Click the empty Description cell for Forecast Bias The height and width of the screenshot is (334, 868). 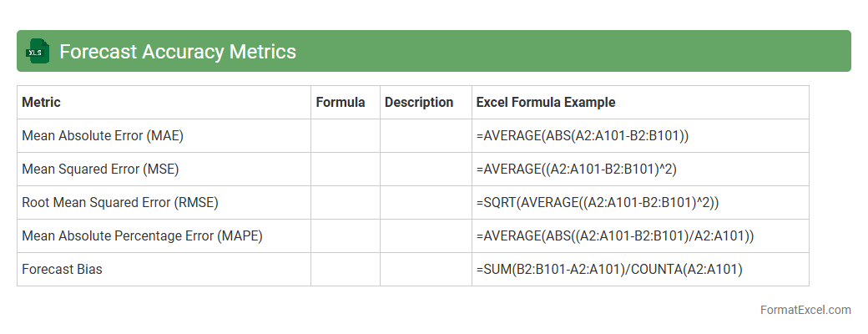click(x=426, y=270)
